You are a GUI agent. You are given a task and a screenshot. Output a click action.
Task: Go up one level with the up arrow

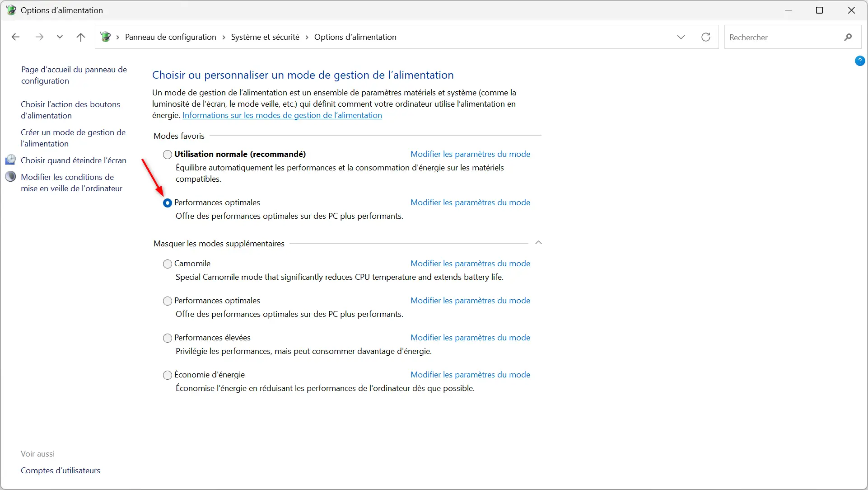81,37
